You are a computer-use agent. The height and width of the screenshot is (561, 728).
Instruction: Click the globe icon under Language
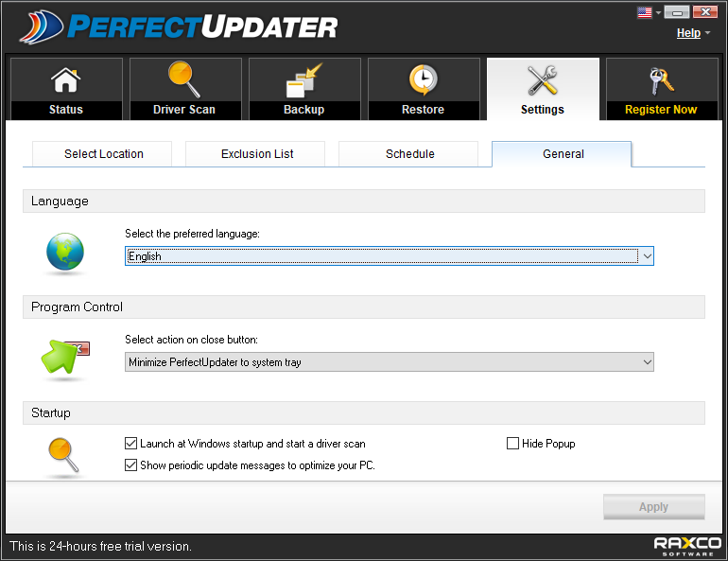(x=65, y=252)
